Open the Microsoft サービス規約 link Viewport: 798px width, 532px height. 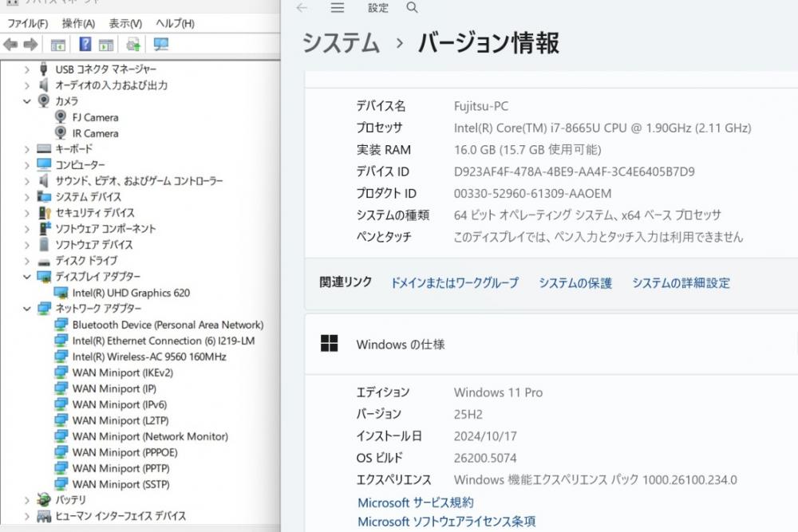coord(415,502)
